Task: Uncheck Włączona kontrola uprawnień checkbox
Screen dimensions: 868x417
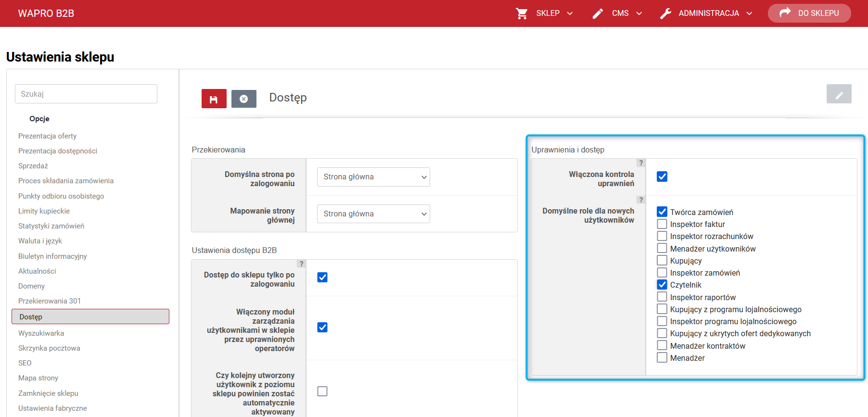Action: point(662,177)
